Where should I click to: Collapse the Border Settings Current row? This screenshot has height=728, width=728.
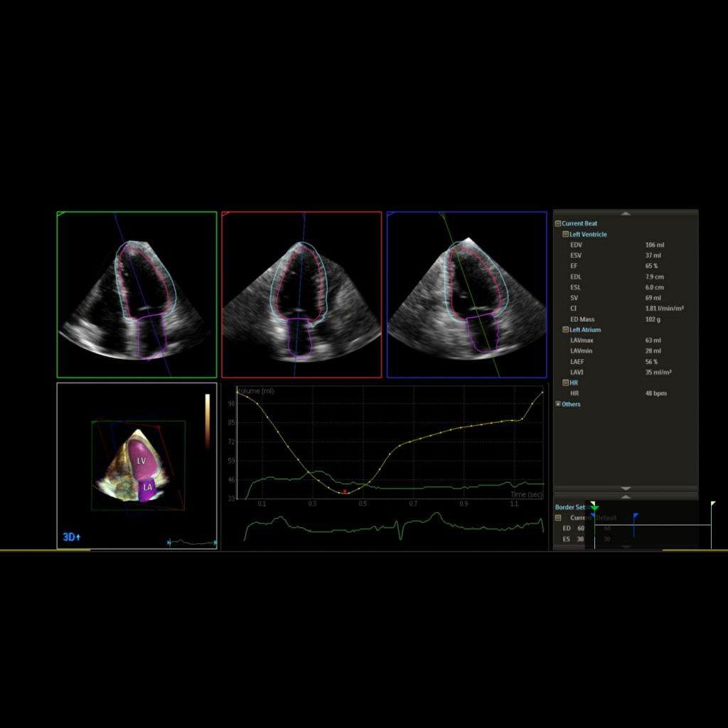(558, 518)
